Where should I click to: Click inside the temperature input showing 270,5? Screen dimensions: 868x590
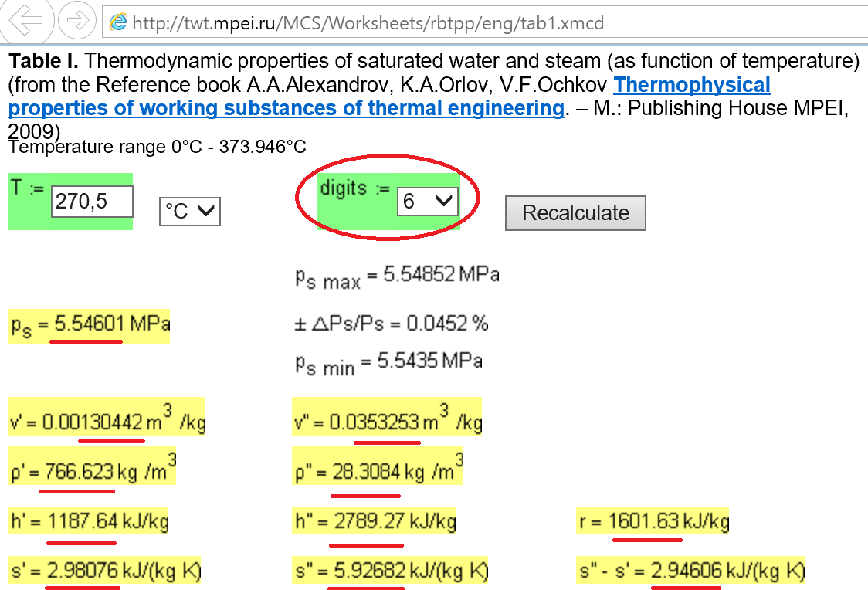91,201
